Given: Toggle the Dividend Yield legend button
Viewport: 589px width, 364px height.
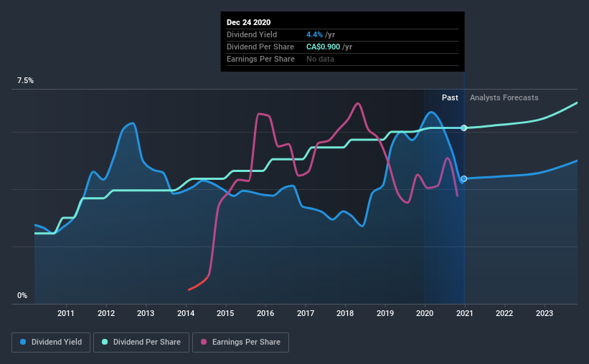Looking at the screenshot, I should (51, 343).
